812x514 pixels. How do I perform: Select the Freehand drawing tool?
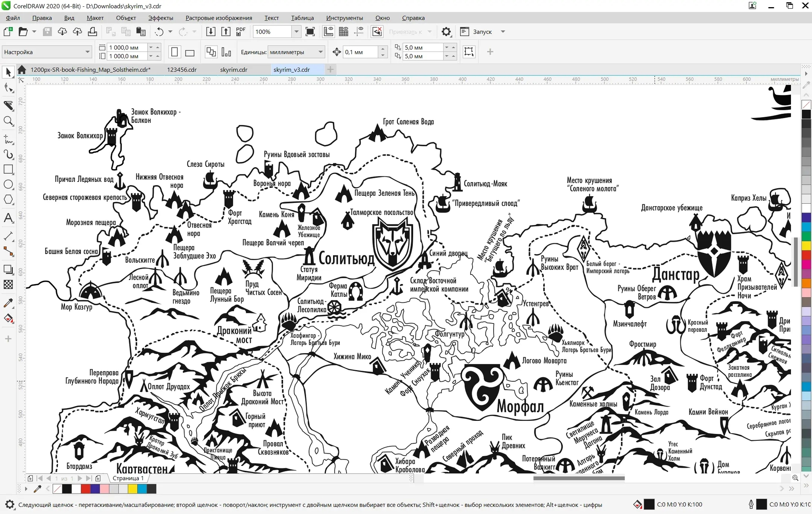(8, 139)
